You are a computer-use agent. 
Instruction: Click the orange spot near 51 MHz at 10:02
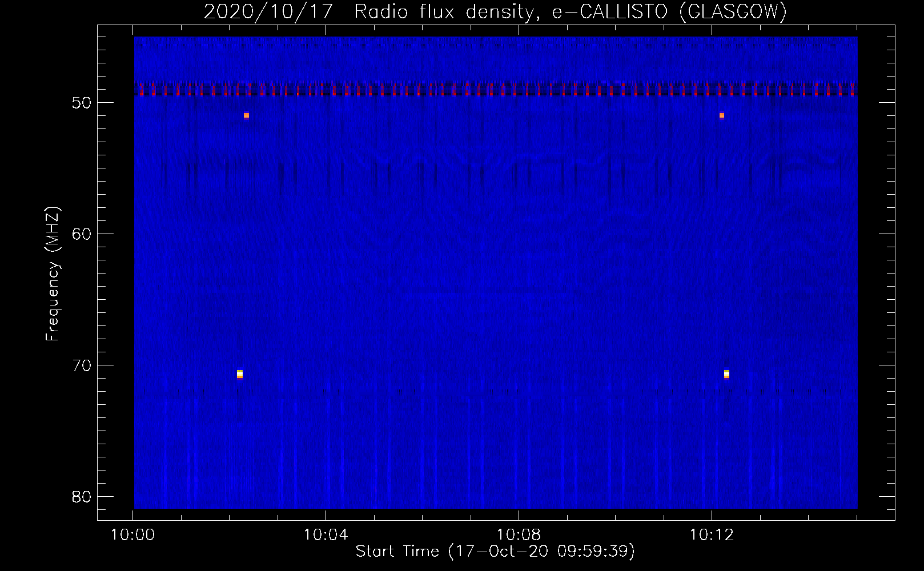click(x=246, y=115)
